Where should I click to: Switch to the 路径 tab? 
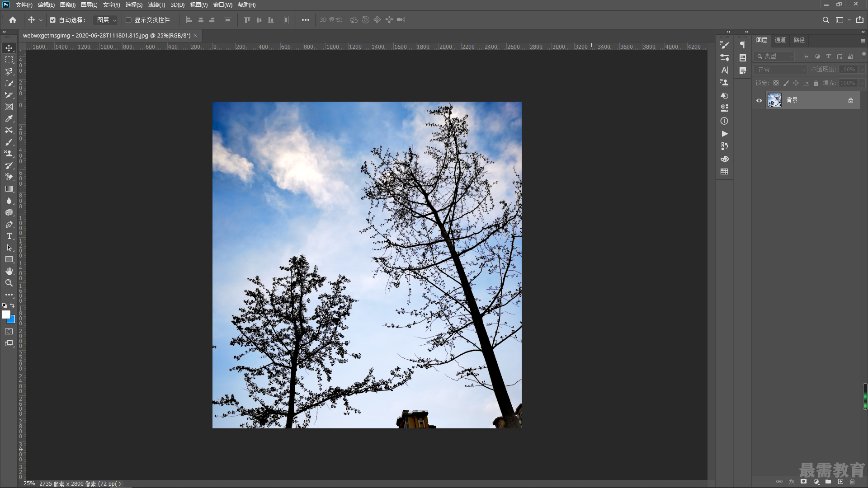pos(799,40)
